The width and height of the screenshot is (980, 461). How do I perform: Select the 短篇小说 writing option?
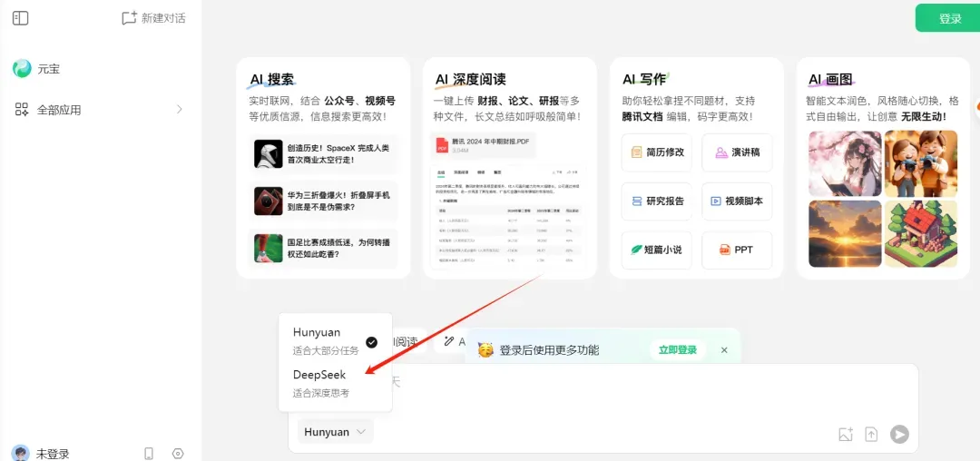point(657,250)
